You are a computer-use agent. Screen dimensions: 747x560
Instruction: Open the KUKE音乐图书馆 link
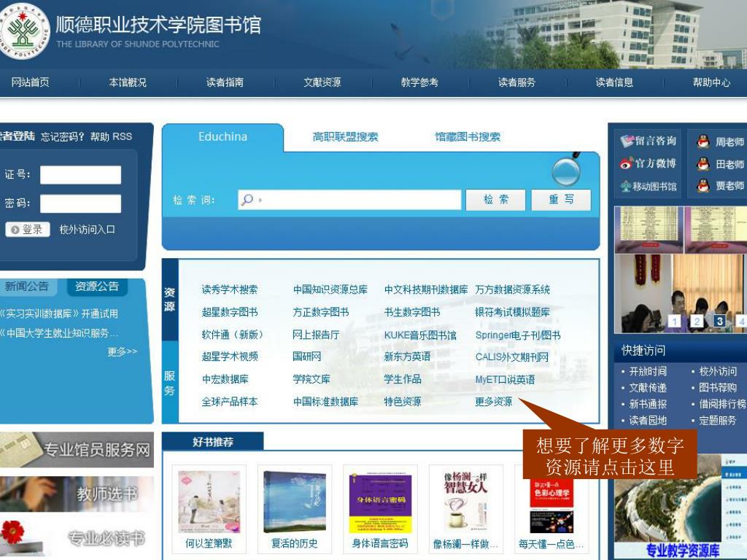pos(421,335)
